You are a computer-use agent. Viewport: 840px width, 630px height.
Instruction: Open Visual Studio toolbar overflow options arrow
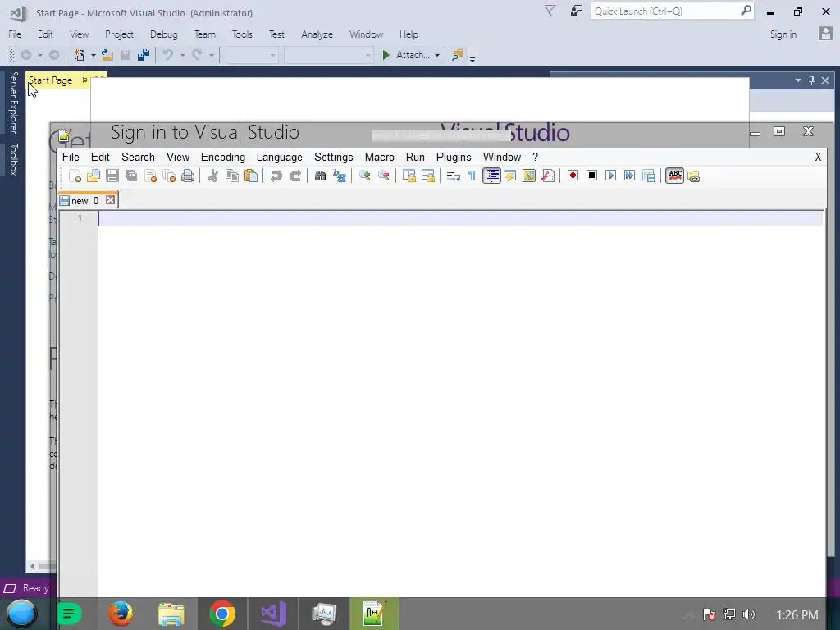tap(472, 58)
